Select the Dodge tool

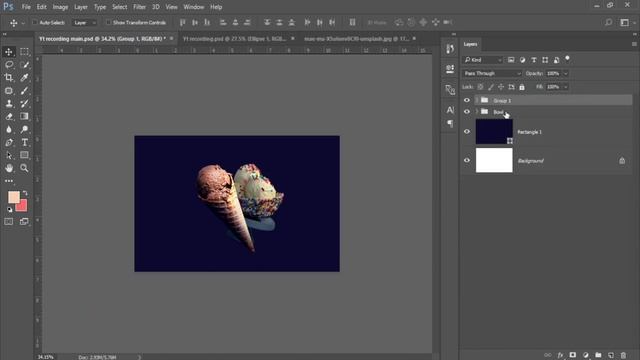click(x=24, y=129)
